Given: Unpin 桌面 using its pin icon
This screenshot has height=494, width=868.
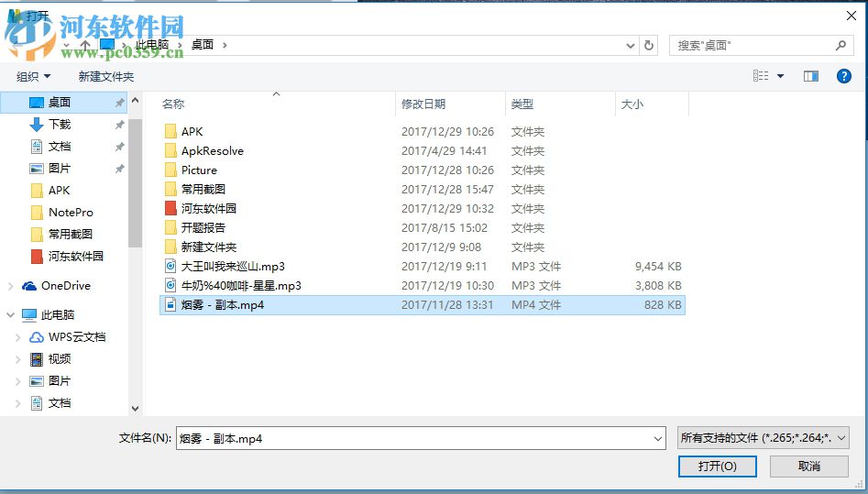Looking at the screenshot, I should (119, 103).
